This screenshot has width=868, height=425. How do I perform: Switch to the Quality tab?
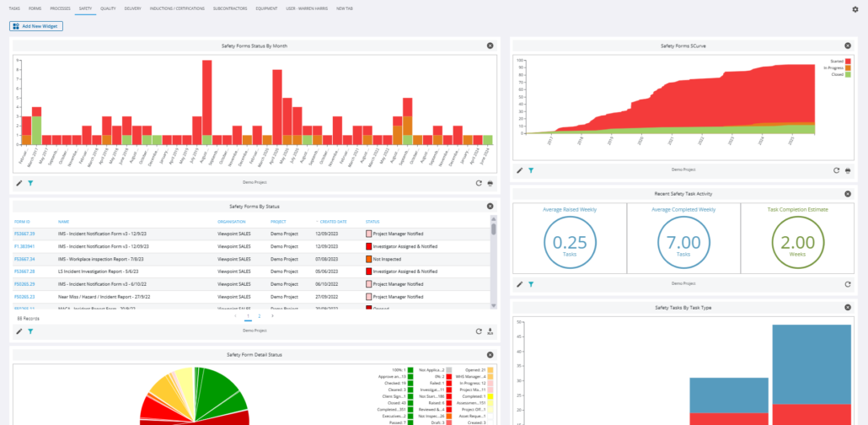pos(108,8)
